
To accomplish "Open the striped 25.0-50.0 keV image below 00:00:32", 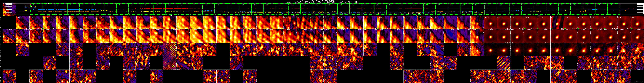I will 170,63.
